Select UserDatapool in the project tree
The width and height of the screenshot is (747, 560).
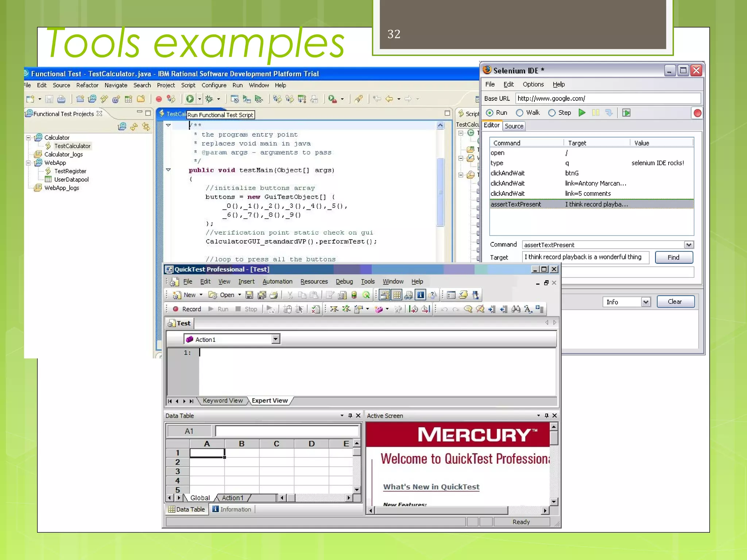71,179
